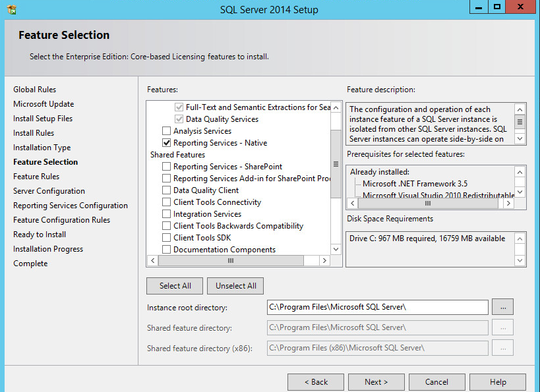Check Reporting Services Add-in for SharePoint
The height and width of the screenshot is (392, 540).
click(x=166, y=179)
